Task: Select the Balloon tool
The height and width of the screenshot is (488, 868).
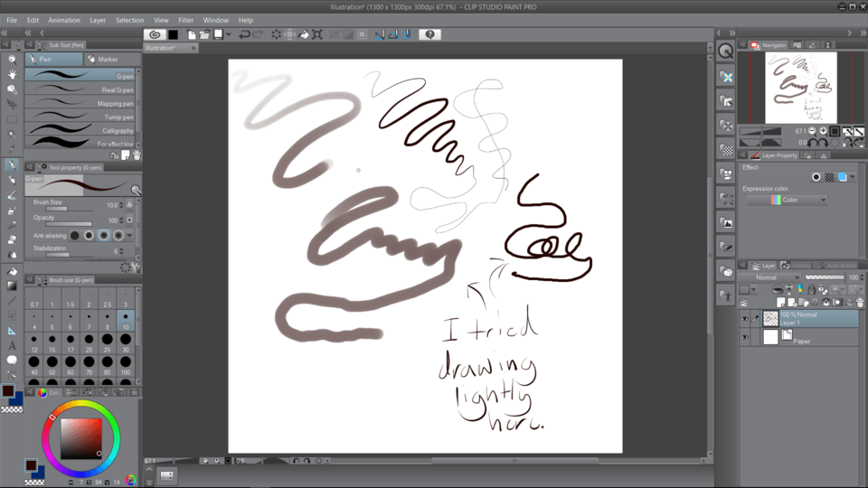Action: (12, 361)
